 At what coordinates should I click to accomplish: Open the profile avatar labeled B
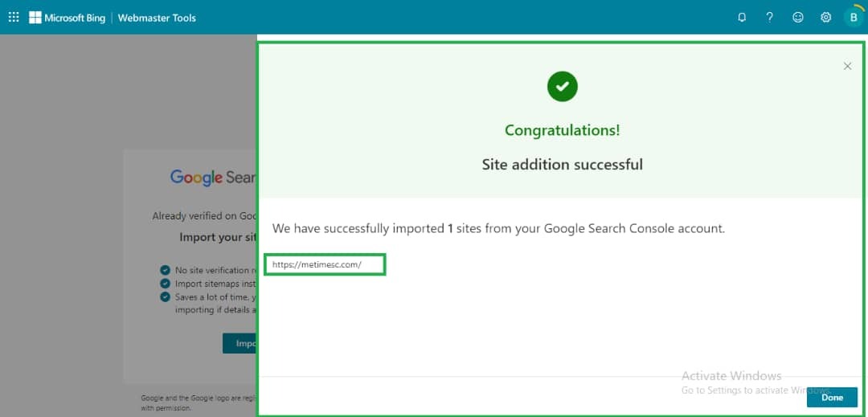(853, 17)
